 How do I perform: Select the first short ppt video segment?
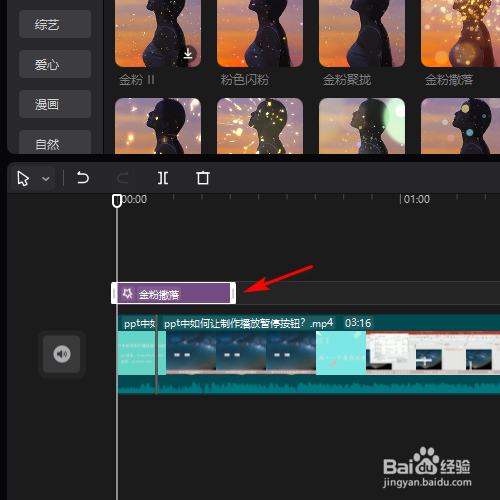[x=137, y=354]
